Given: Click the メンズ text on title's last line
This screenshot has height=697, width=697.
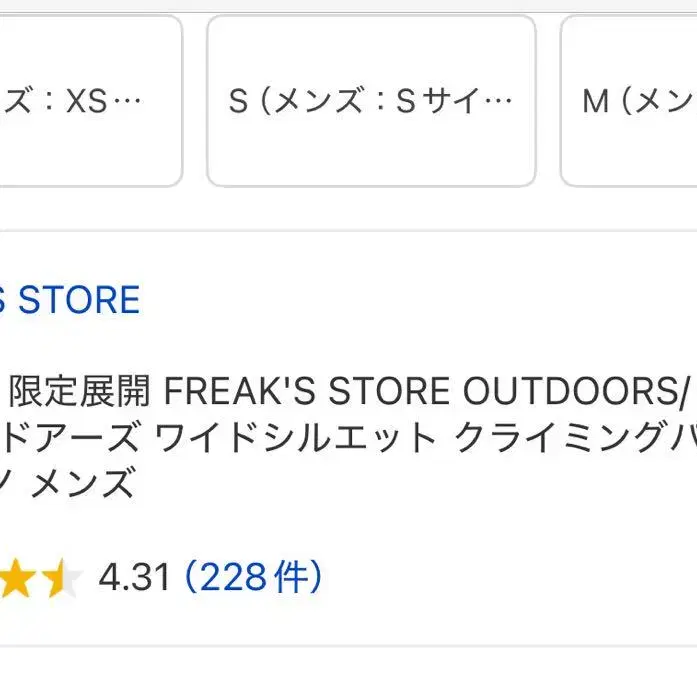Looking at the screenshot, I should point(83,485).
